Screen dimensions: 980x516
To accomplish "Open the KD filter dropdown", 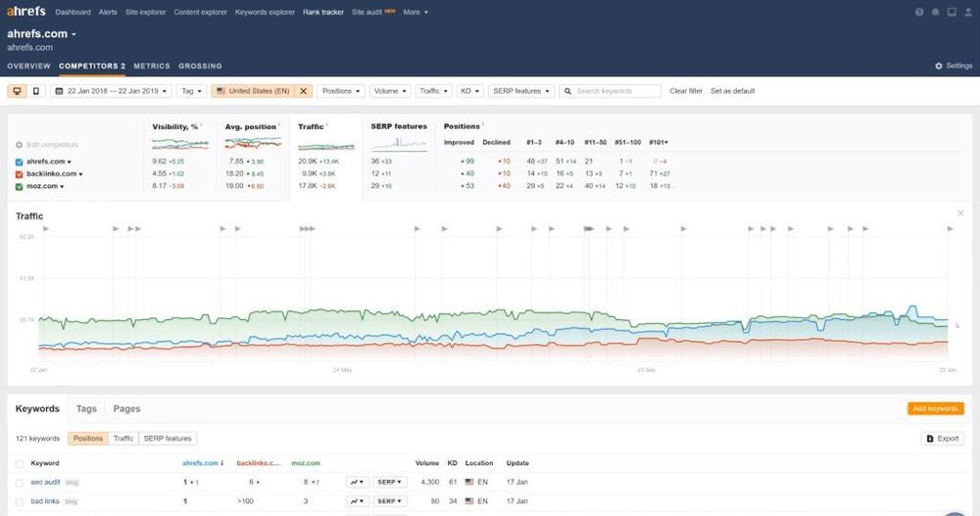I will pos(470,91).
